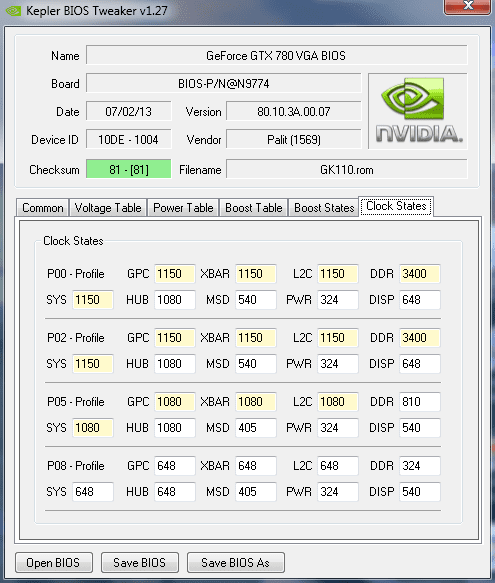This screenshot has height=583, width=495.
Task: Edit the P02 profile HUB field
Action: tap(175, 364)
